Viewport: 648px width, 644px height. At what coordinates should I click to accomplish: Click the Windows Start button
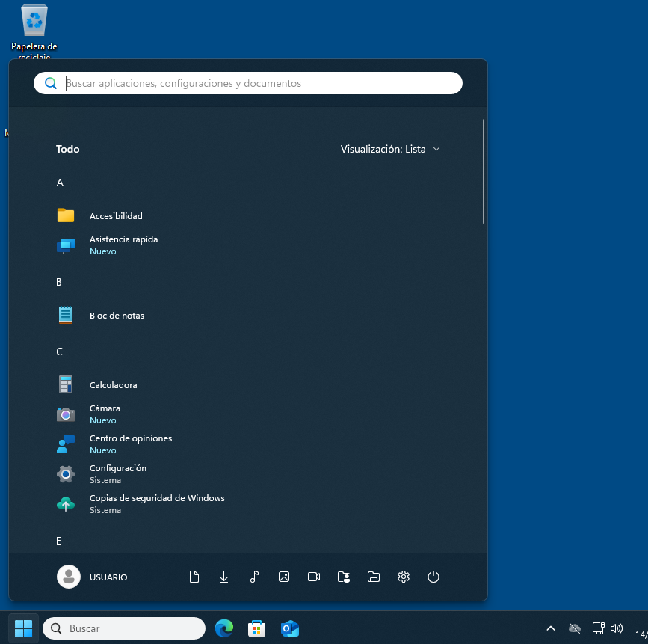[x=24, y=628]
